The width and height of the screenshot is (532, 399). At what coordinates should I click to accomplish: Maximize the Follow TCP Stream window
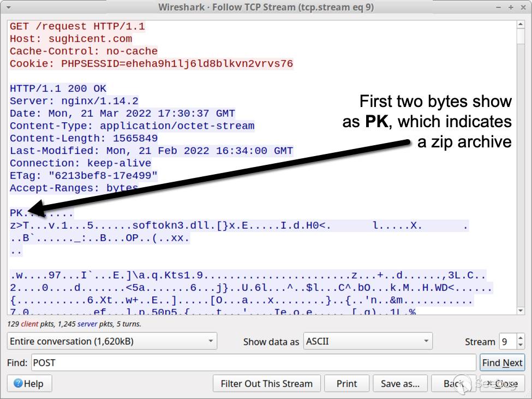511,7
